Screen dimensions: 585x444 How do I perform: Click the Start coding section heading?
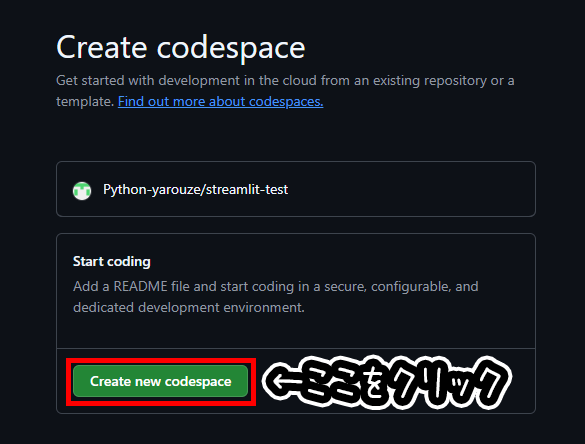coord(112,261)
